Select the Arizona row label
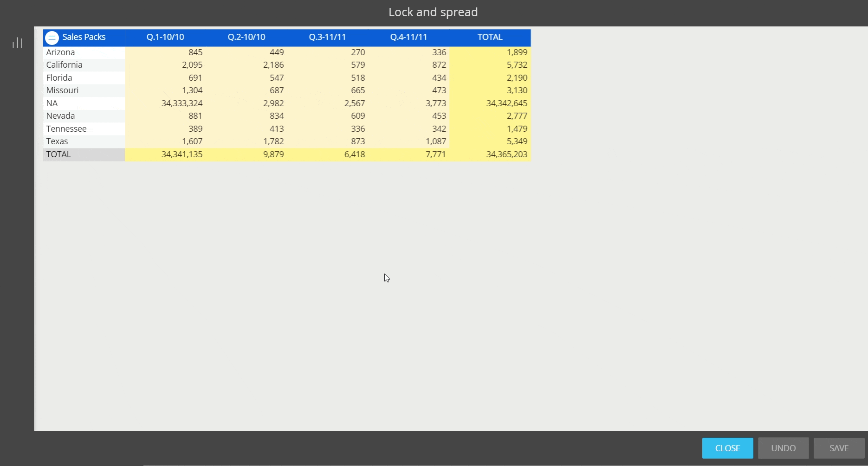Image resolution: width=868 pixels, height=466 pixels. click(x=61, y=52)
